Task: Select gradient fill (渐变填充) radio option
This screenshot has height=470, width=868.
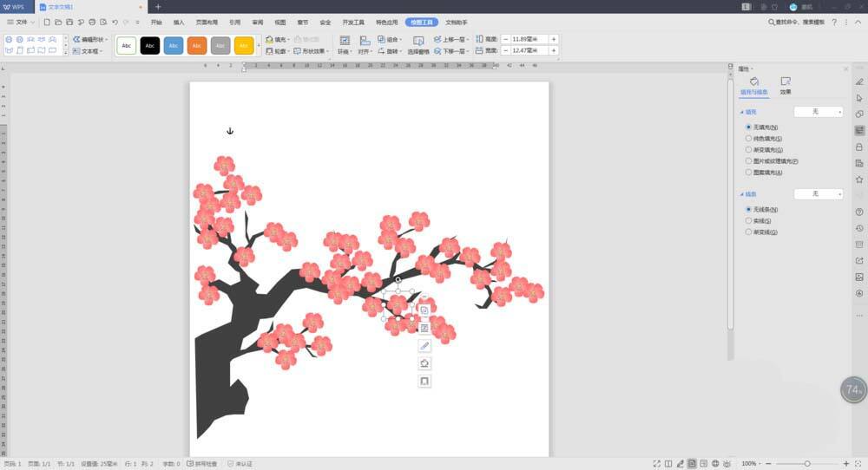Action: pos(749,149)
